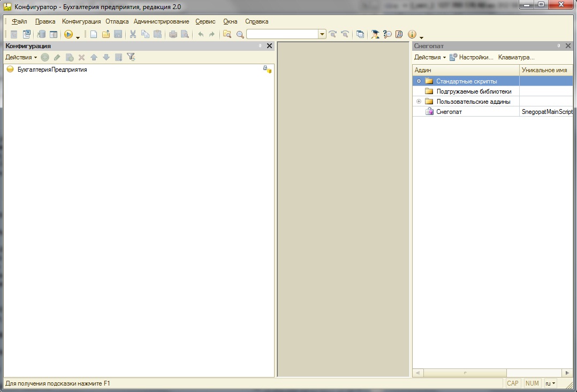Expand the Стандартные скрипты folder
The image size is (577, 392).
pyautogui.click(x=419, y=81)
